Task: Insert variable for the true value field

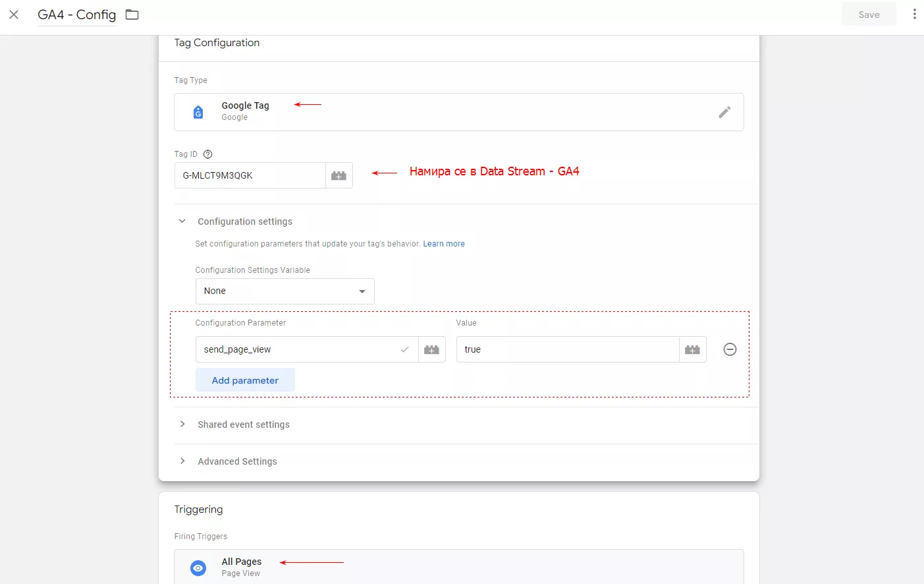Action: (x=693, y=349)
